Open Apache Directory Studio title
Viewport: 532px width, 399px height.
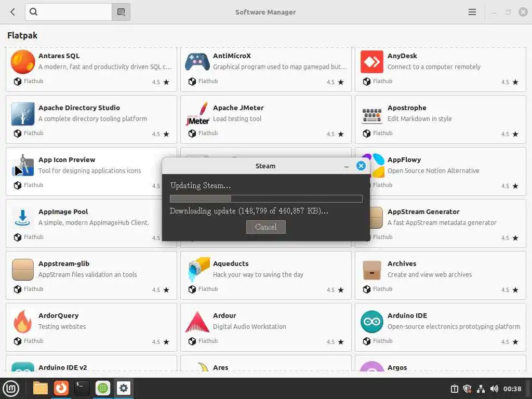79,108
